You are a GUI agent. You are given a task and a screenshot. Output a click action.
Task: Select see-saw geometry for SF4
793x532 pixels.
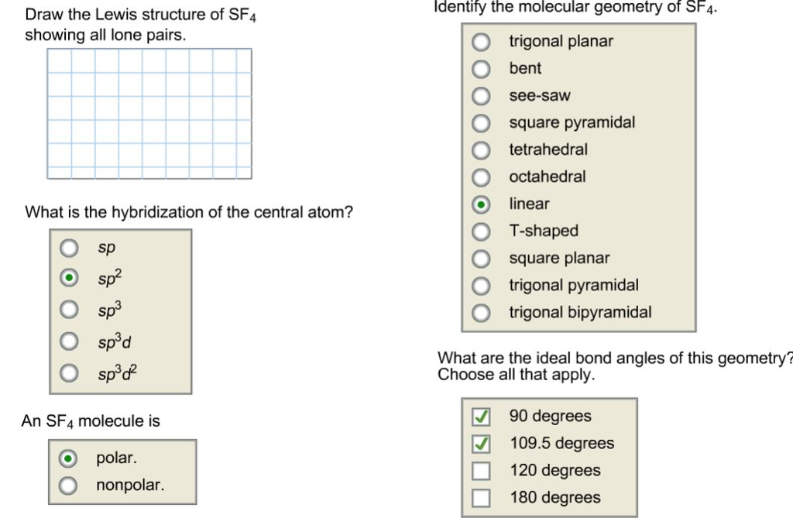pyautogui.click(x=481, y=96)
